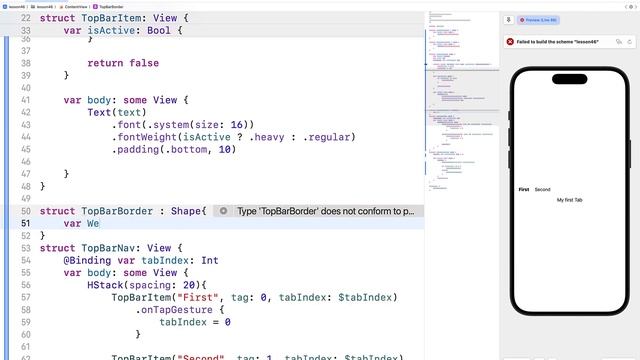Open the TopBarBorder breadcrumb item
The image size is (640, 360).
point(109,7)
